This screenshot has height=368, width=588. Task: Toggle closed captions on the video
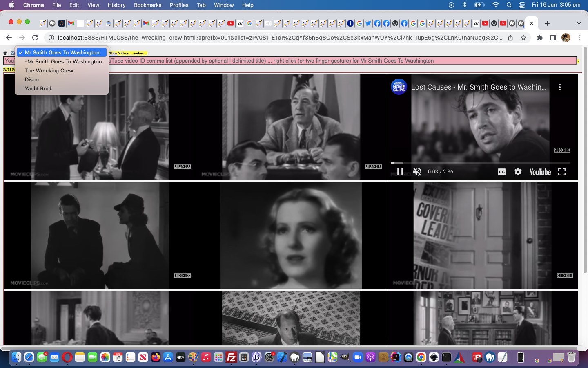pos(501,172)
